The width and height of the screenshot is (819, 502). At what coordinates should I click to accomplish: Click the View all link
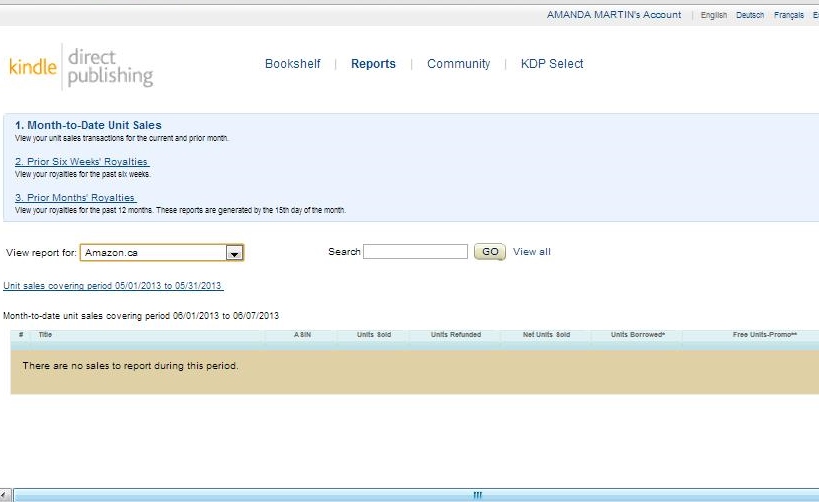pos(531,252)
